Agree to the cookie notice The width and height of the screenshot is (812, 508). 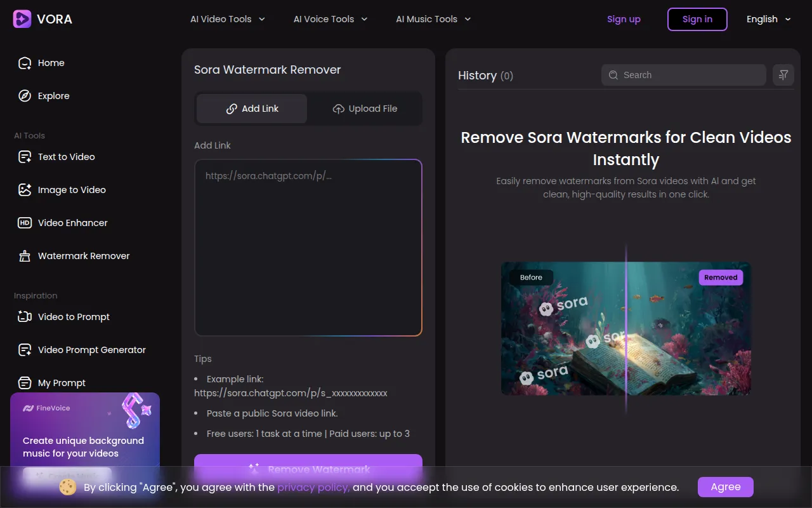click(725, 487)
